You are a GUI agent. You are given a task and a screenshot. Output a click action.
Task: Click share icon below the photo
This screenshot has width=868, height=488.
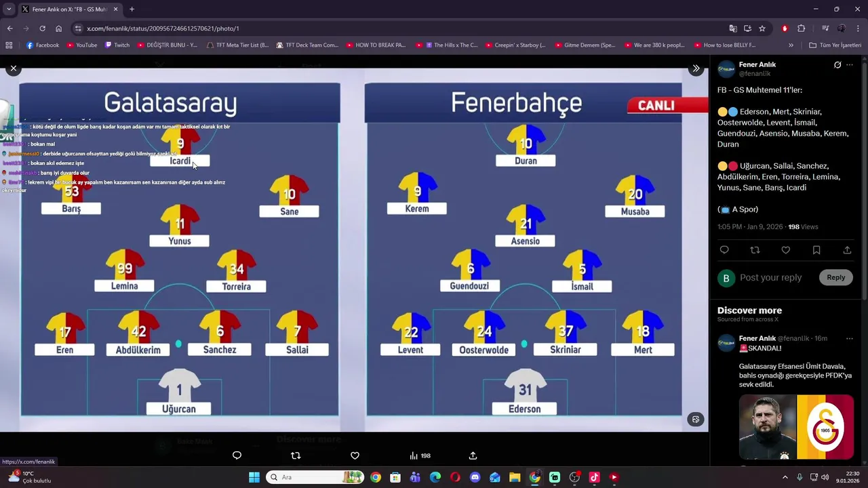click(473, 455)
